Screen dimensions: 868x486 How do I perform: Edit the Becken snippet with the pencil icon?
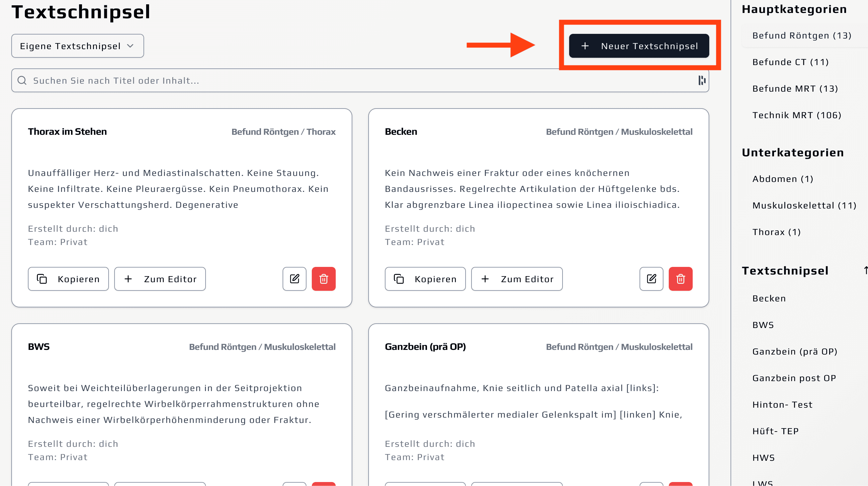(651, 279)
